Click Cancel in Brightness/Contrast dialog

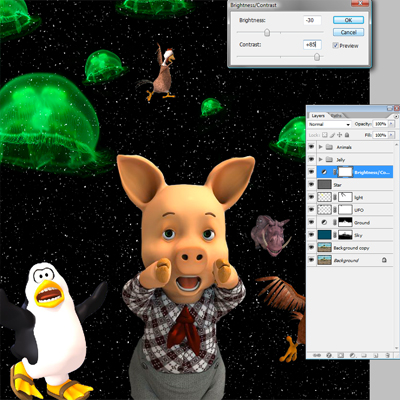click(348, 32)
